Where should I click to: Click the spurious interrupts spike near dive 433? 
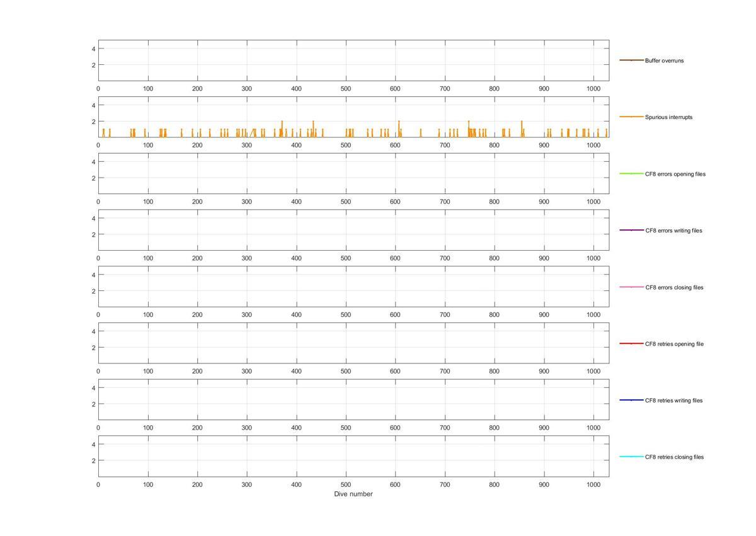[313, 128]
